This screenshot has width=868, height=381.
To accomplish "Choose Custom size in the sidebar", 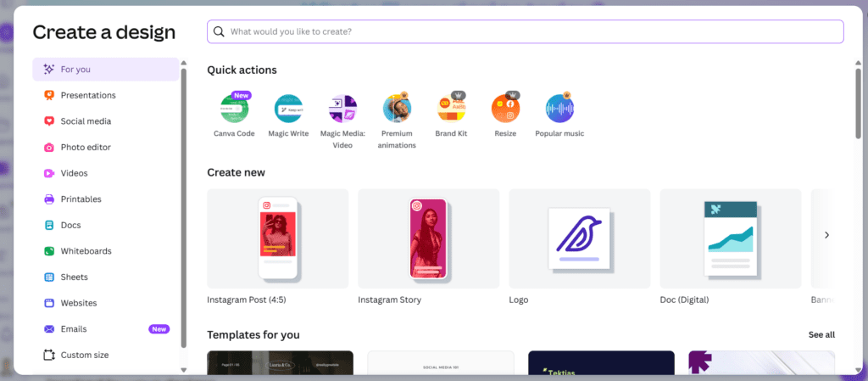I will click(x=84, y=355).
